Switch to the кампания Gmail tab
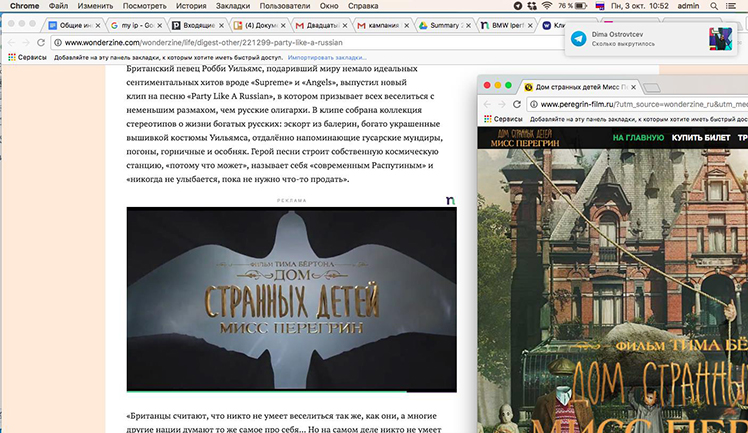The image size is (748, 433). (382, 25)
